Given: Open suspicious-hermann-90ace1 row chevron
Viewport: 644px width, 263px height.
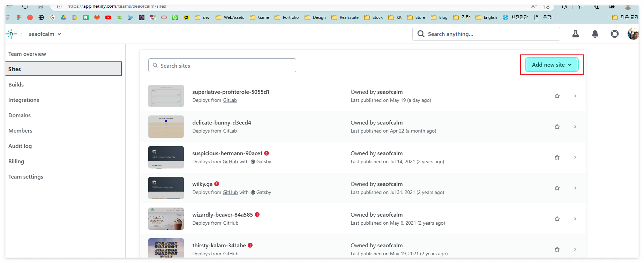Looking at the screenshot, I should [x=575, y=157].
